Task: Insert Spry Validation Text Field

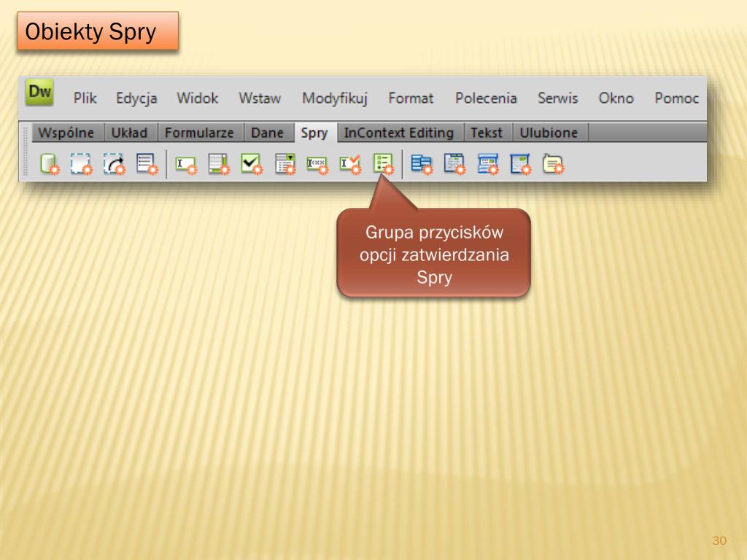Action: pyautogui.click(x=186, y=165)
